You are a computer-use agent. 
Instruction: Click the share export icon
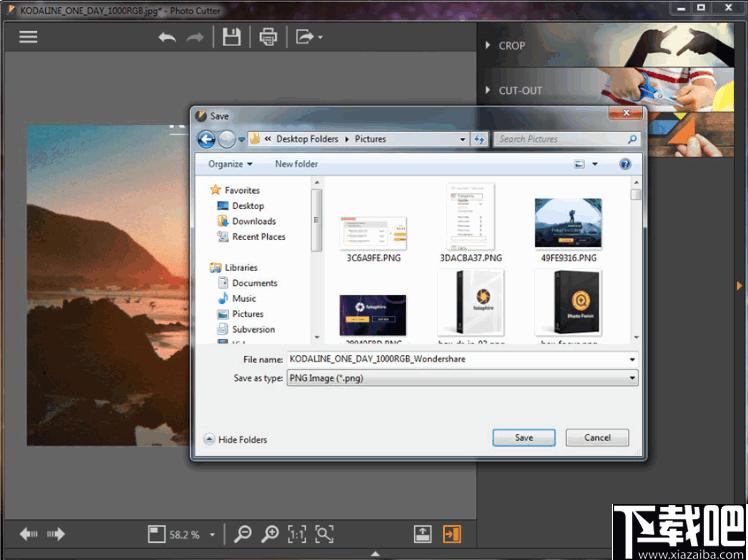[x=304, y=37]
